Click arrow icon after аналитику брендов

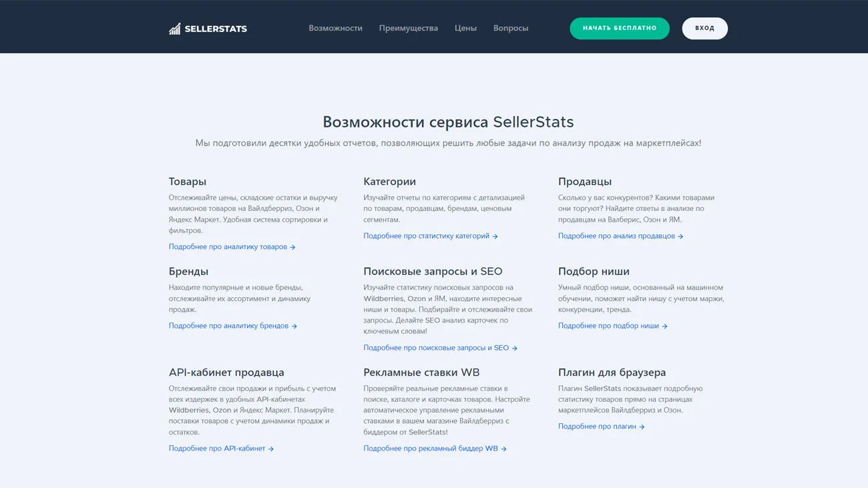[294, 326]
